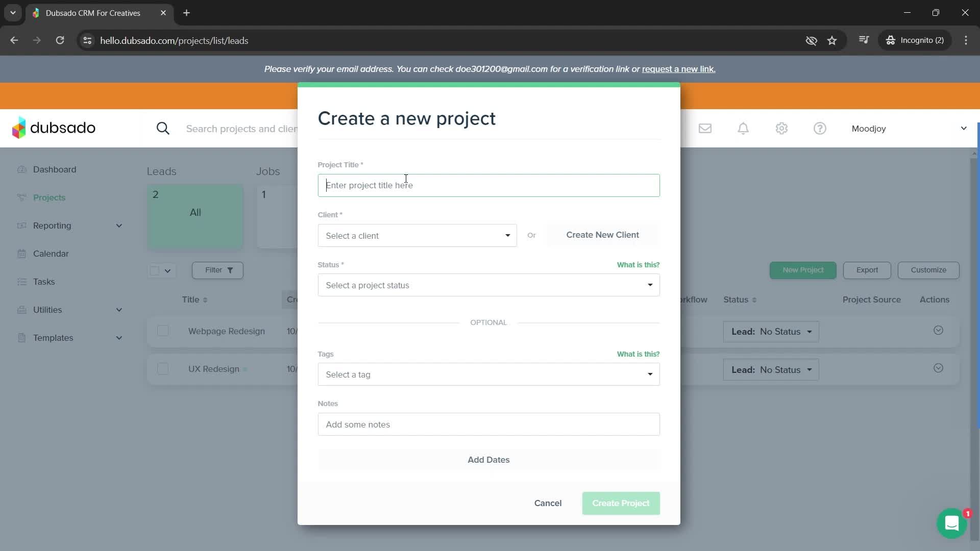The height and width of the screenshot is (551, 980).
Task: Go to Dashboard in sidebar
Action: pos(55,169)
